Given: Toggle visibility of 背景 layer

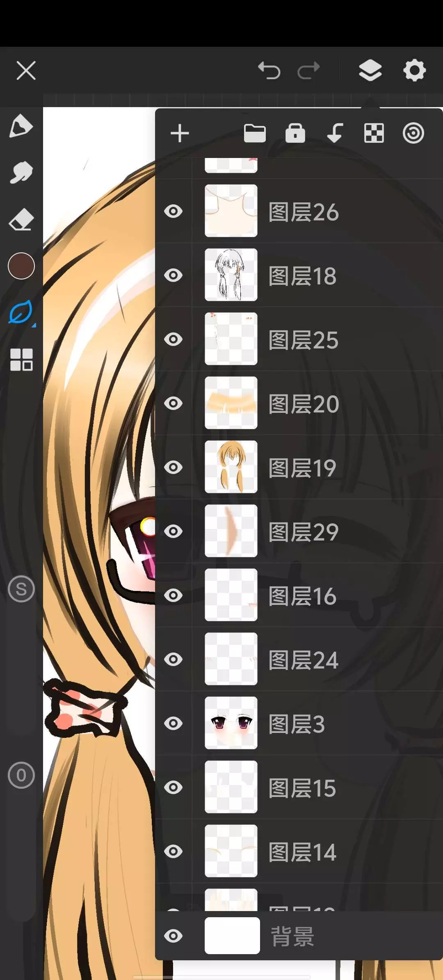Looking at the screenshot, I should (x=174, y=936).
